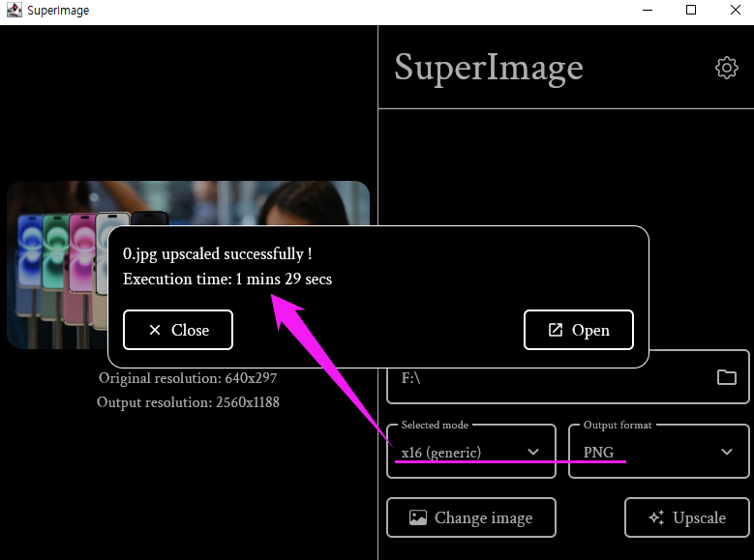This screenshot has height=560, width=754.
Task: Expand the Output format dropdown
Action: (x=659, y=452)
